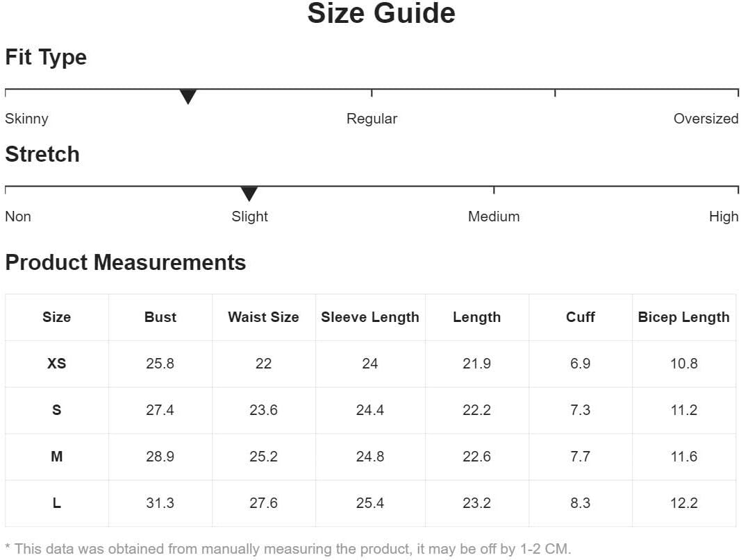
Task: Click the S row bust value 27.4
Action: coord(160,410)
